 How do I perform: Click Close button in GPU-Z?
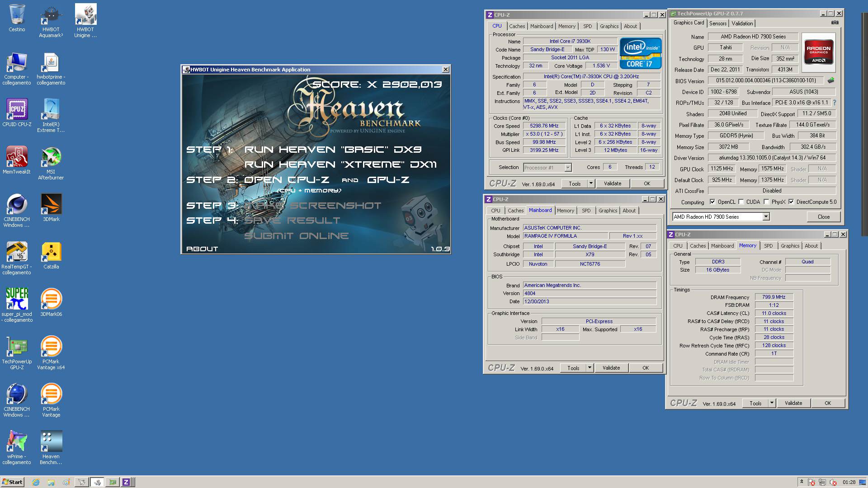click(824, 217)
